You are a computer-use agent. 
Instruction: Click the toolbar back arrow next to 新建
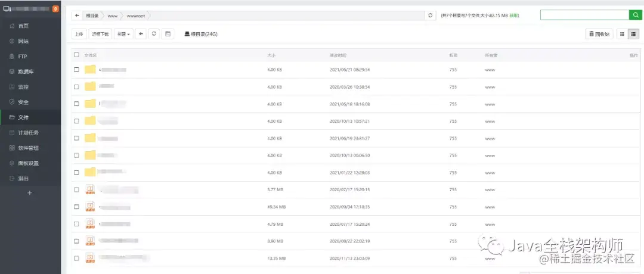141,34
